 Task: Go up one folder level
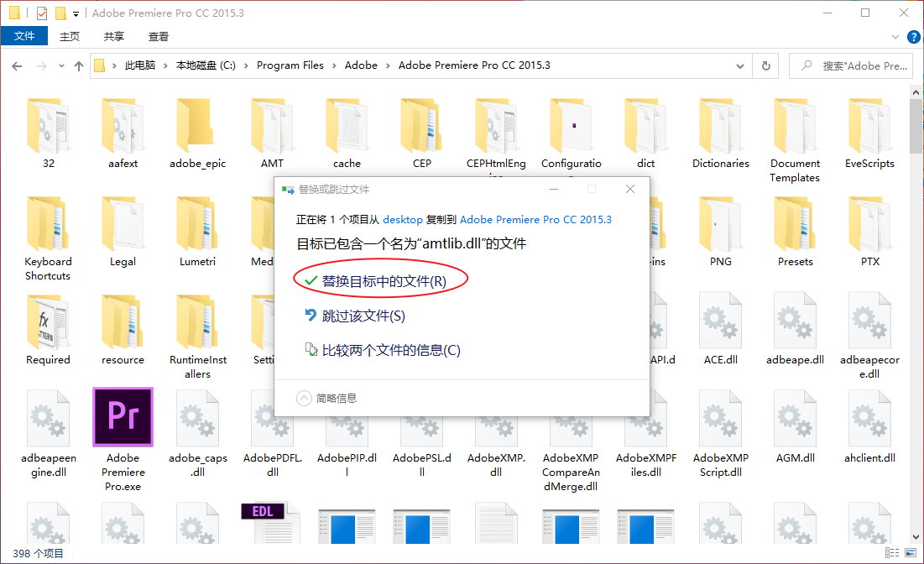(78, 66)
